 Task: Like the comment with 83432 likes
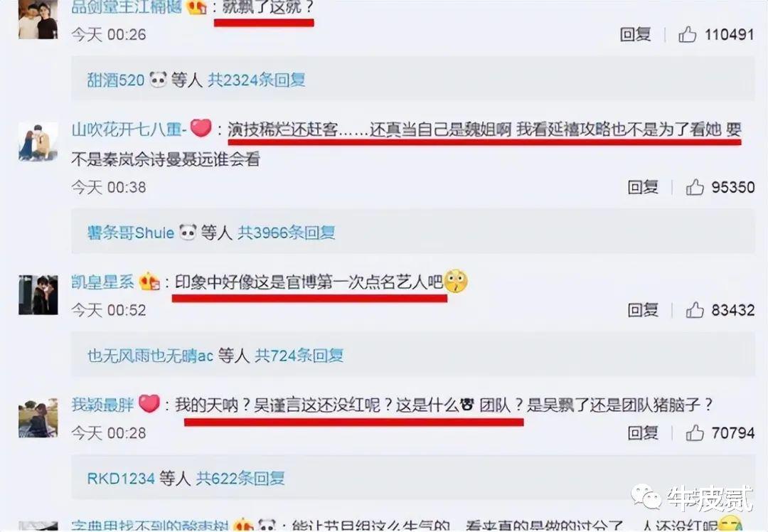pos(695,310)
